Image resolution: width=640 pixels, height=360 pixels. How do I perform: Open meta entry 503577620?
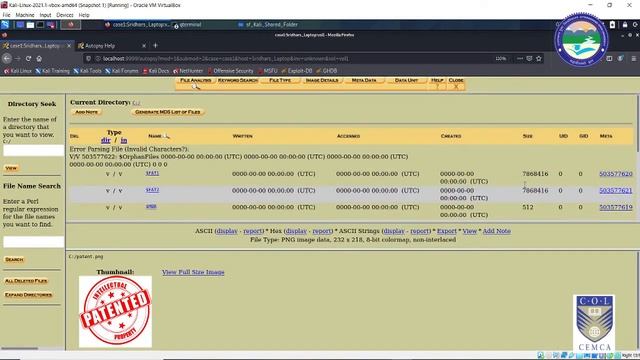pos(616,174)
